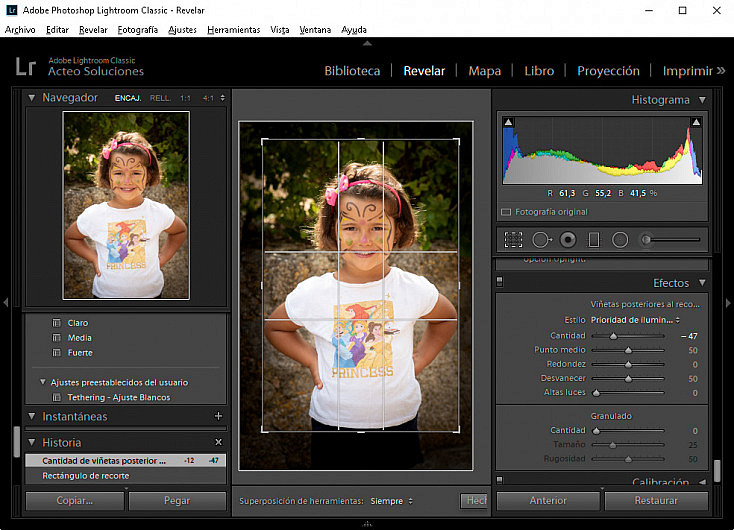
Task: Click the Restaurar button
Action: click(x=656, y=501)
